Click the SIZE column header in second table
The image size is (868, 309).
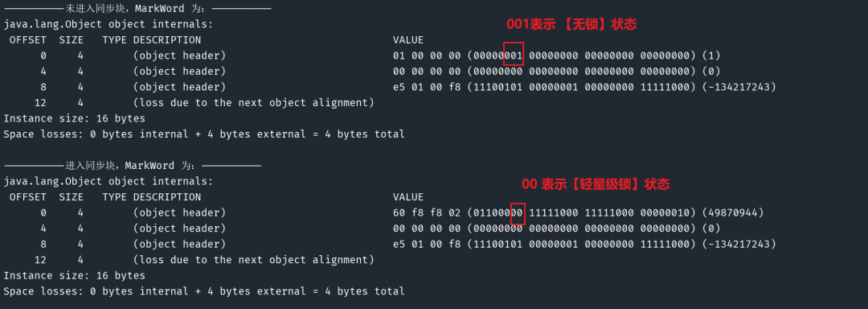(71, 197)
